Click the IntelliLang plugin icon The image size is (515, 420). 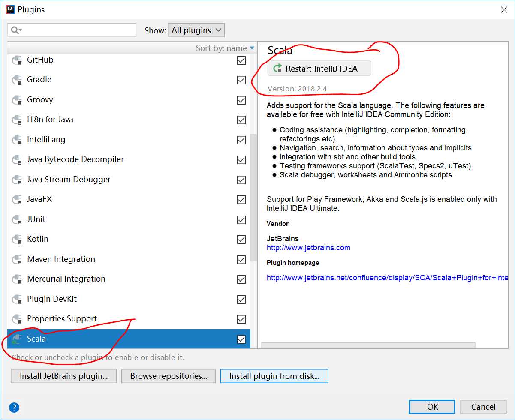[17, 140]
